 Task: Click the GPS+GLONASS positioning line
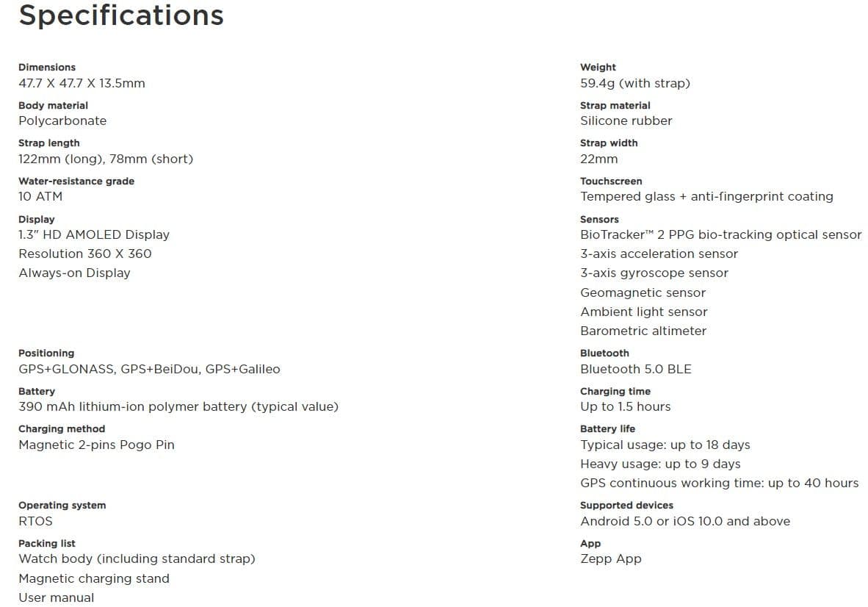pyautogui.click(x=149, y=369)
